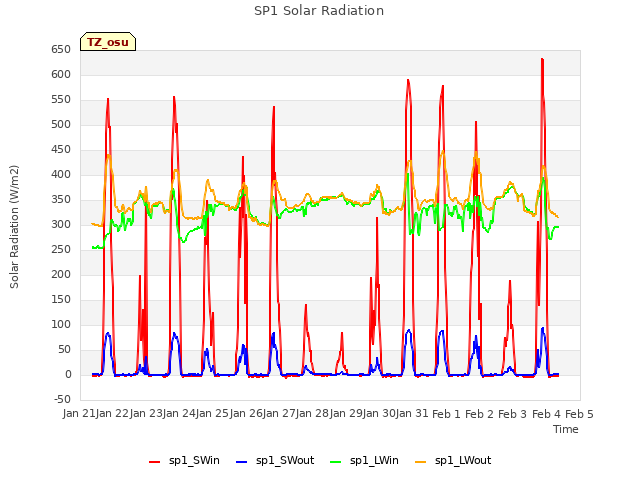Click the Jan 31 x-axis date label
The width and height of the screenshot is (640, 480).
pyautogui.click(x=412, y=414)
